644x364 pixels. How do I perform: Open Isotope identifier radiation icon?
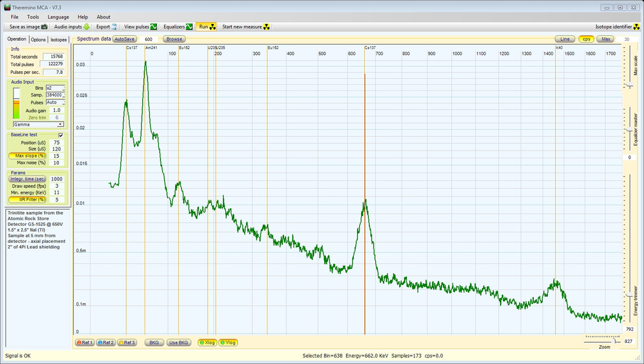[636, 27]
